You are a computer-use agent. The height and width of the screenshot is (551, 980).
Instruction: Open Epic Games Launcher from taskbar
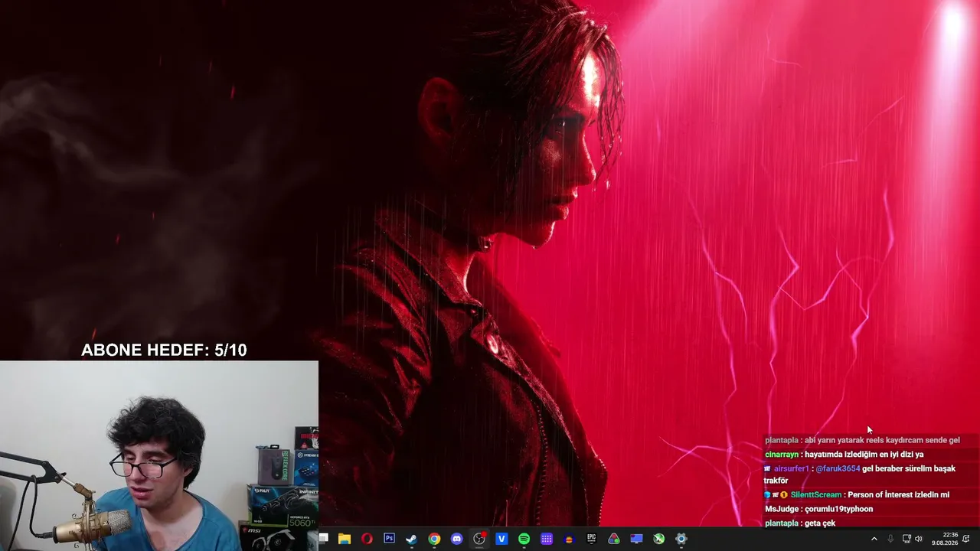[591, 539]
